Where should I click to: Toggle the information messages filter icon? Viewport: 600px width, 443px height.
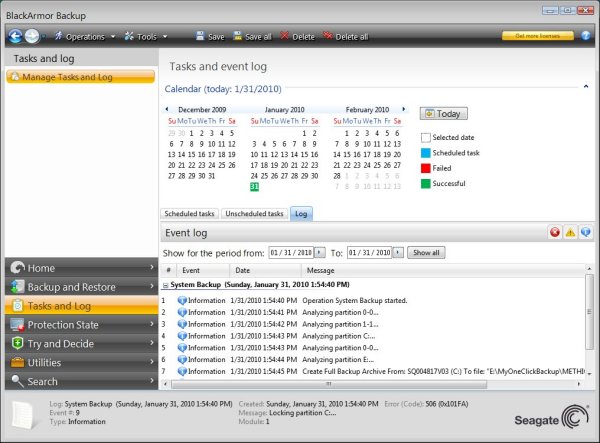[585, 232]
